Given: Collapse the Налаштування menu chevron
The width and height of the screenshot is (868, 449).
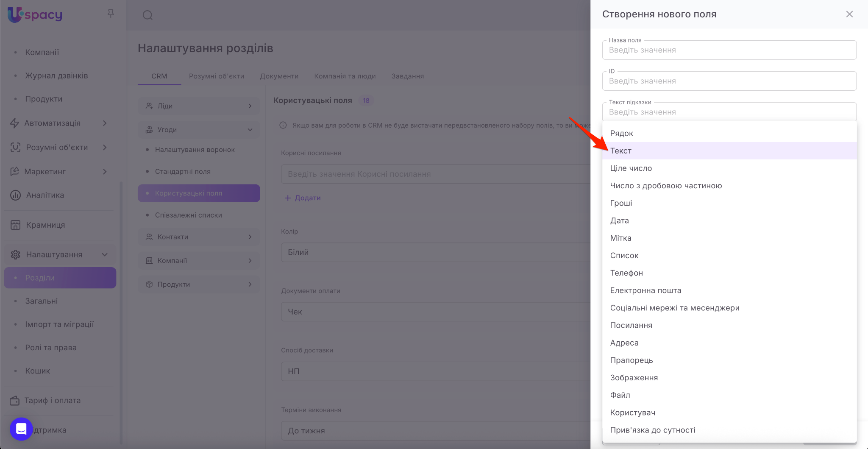Looking at the screenshot, I should (x=105, y=254).
